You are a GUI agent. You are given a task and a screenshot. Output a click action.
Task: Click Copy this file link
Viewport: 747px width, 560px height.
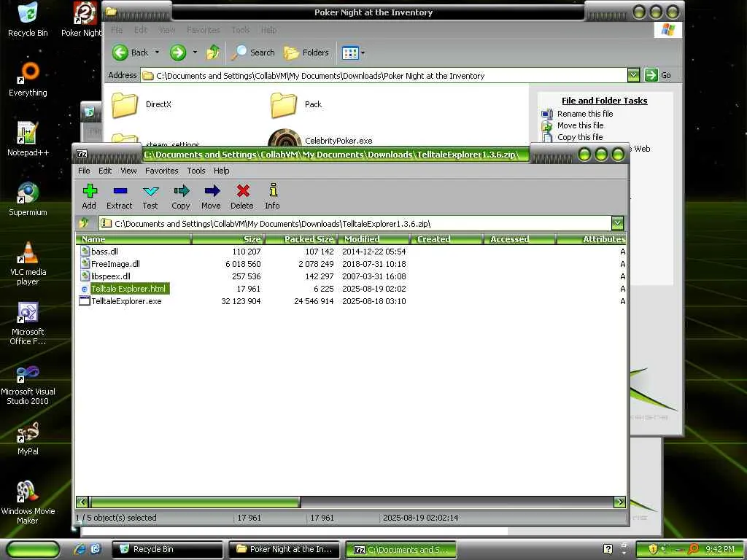point(580,137)
